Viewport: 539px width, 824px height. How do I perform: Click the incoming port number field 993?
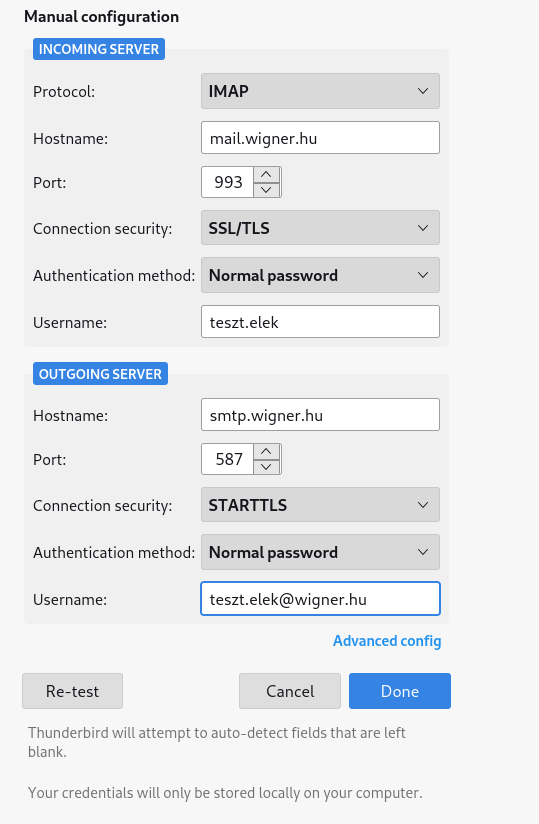(227, 182)
